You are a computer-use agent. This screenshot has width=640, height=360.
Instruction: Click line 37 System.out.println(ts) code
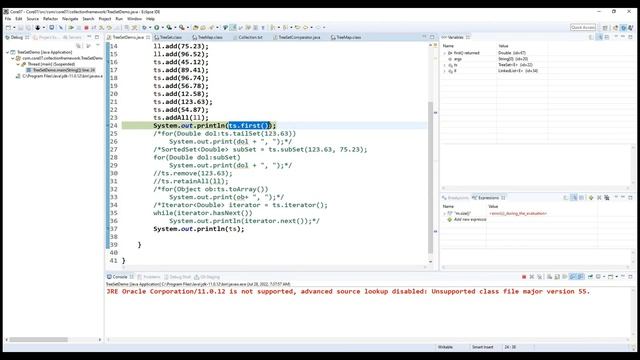coord(198,229)
